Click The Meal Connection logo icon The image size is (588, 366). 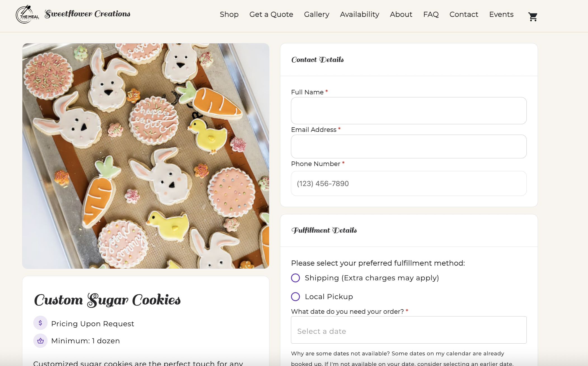pyautogui.click(x=27, y=14)
